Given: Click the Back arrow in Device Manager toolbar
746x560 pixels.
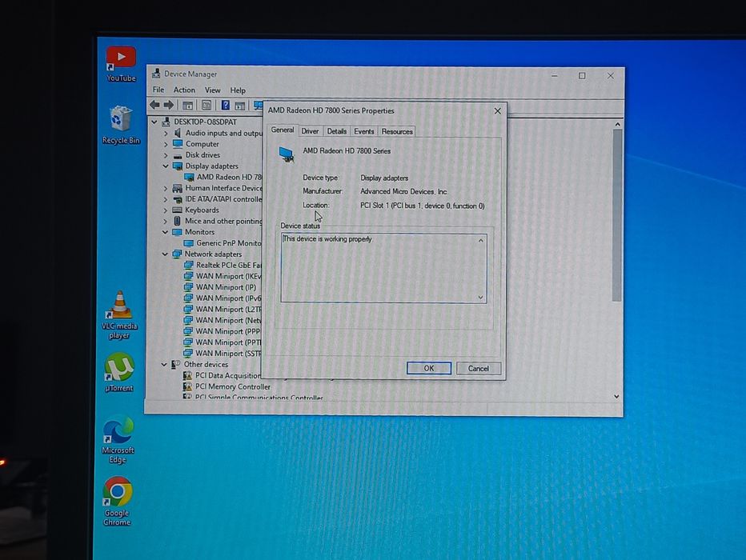Looking at the screenshot, I should tap(154, 105).
